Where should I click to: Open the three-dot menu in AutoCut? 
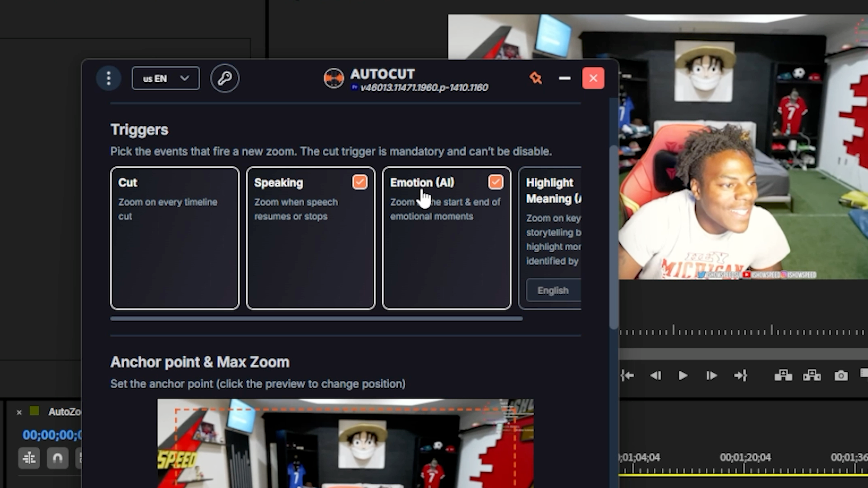click(x=108, y=79)
